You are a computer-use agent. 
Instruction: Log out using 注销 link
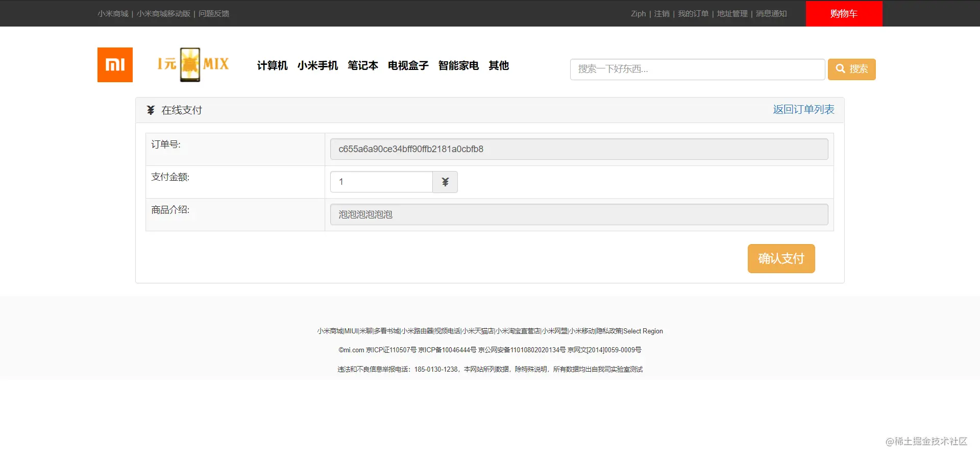tap(662, 14)
